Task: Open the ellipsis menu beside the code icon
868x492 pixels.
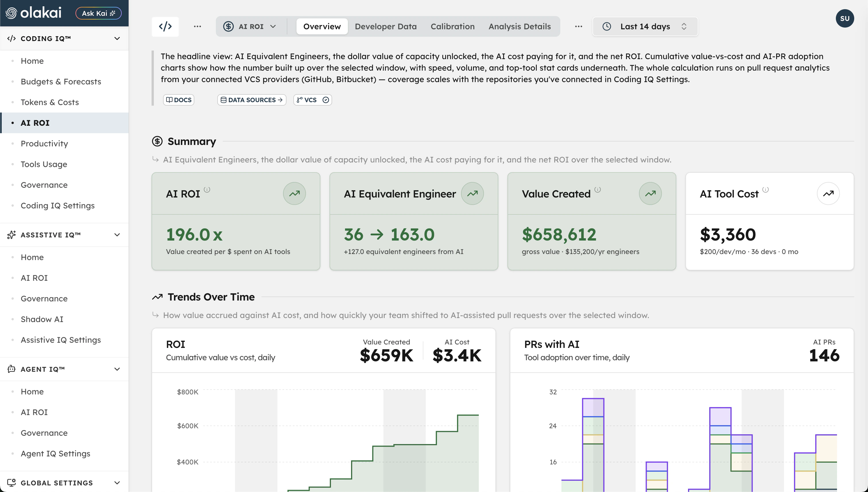Action: pos(197,26)
